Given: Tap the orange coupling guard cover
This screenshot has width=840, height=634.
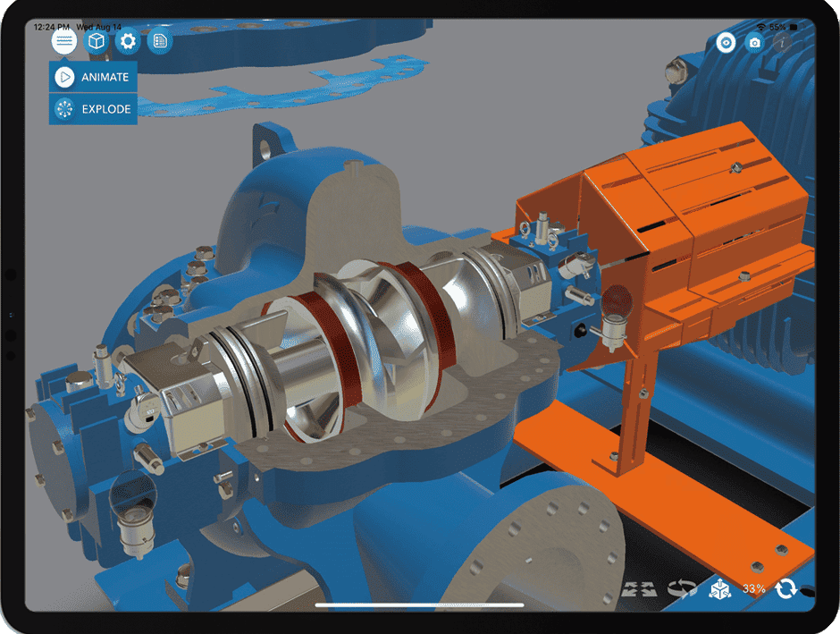Looking at the screenshot, I should pos(706,215).
